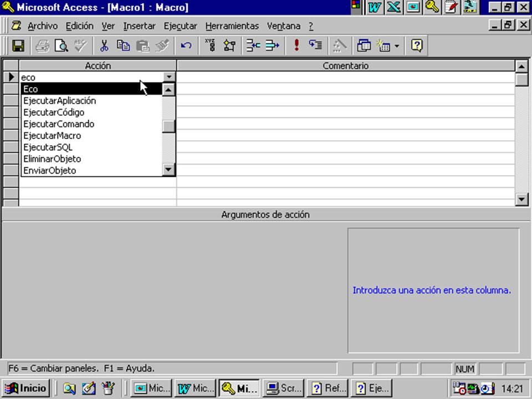The image size is (532, 399).
Task: Choose EnviarObjeto from the action list
Action: [91, 170]
